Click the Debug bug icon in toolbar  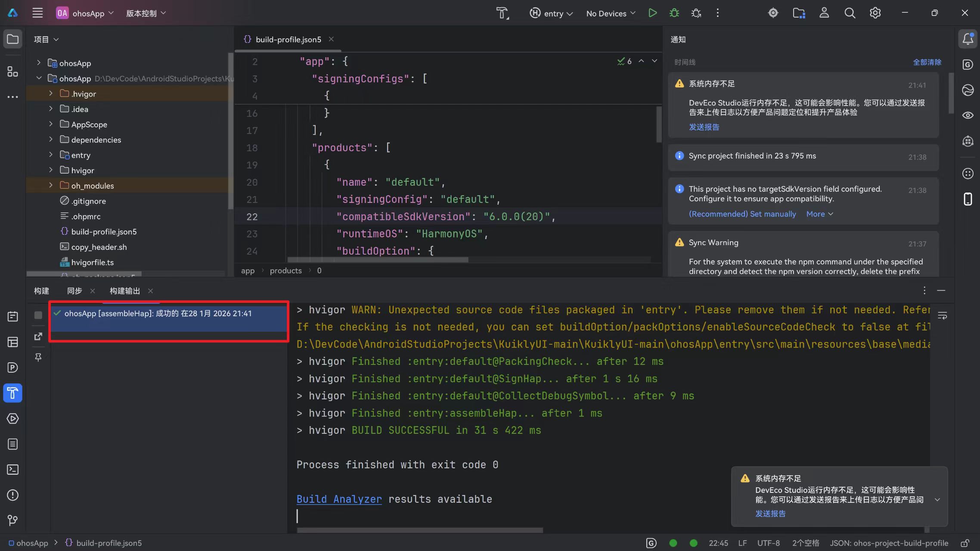674,13
